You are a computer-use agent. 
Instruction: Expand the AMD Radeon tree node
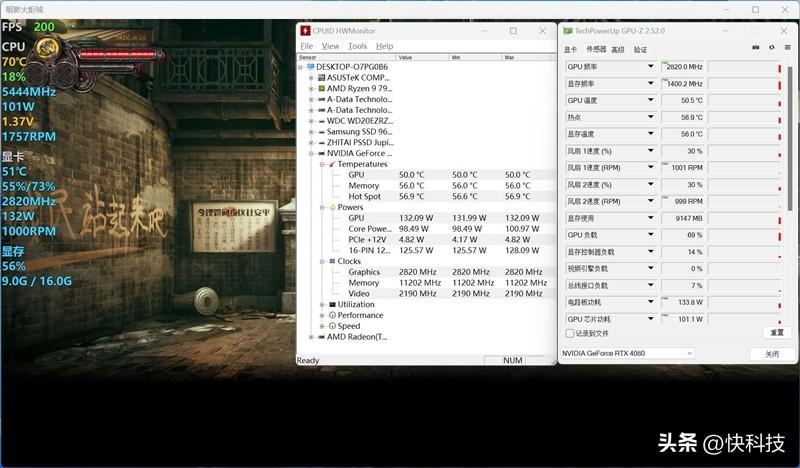point(311,337)
